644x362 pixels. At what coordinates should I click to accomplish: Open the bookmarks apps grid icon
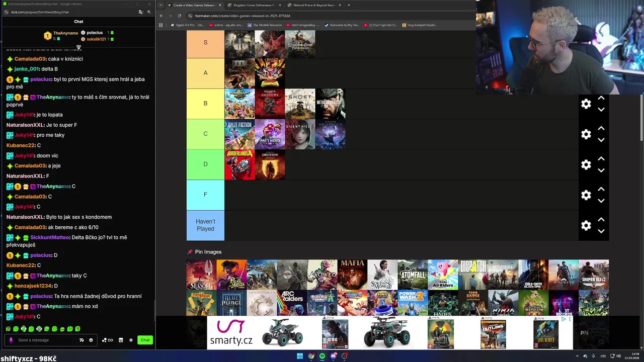(x=162, y=25)
